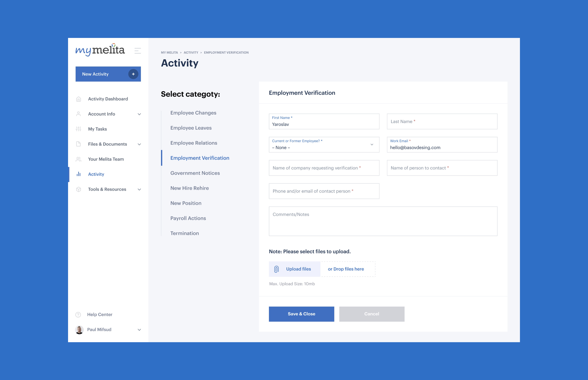
Task: Click the Save & Close button
Action: click(301, 314)
